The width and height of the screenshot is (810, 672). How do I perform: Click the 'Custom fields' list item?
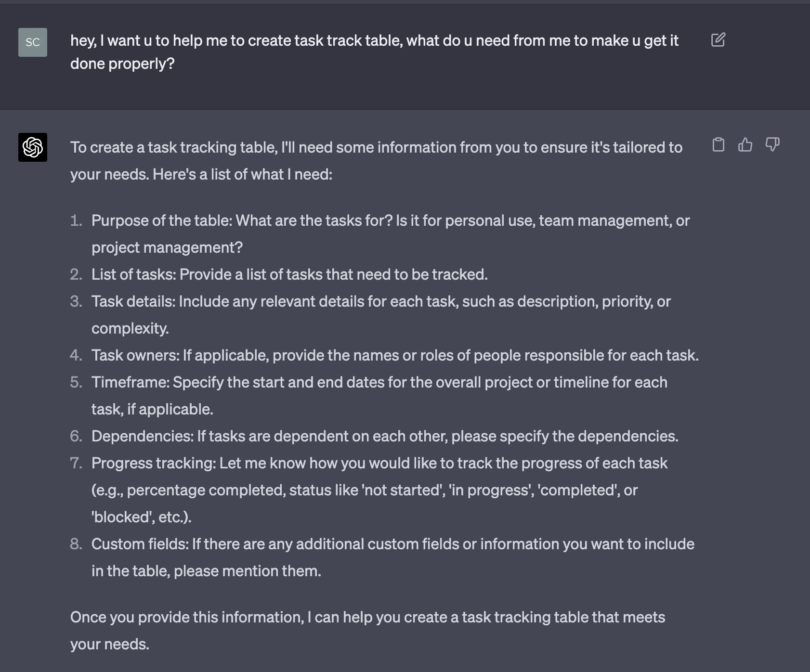click(x=392, y=544)
